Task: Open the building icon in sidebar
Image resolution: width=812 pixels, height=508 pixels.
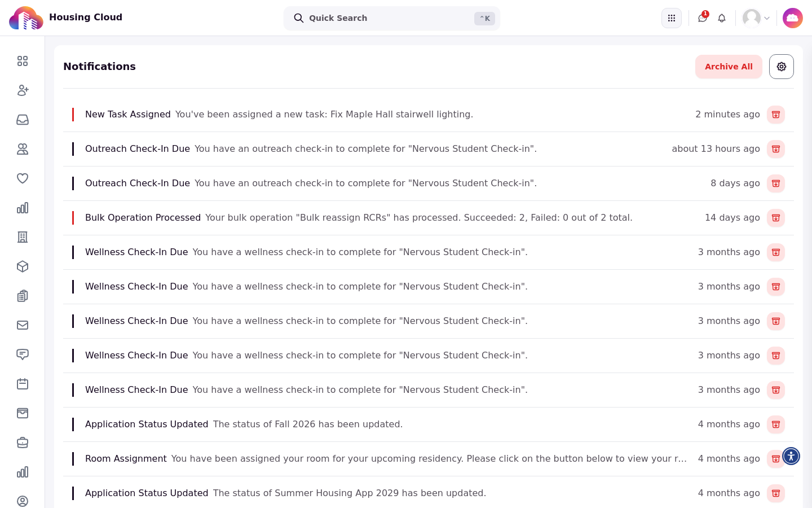Action: coord(23,237)
